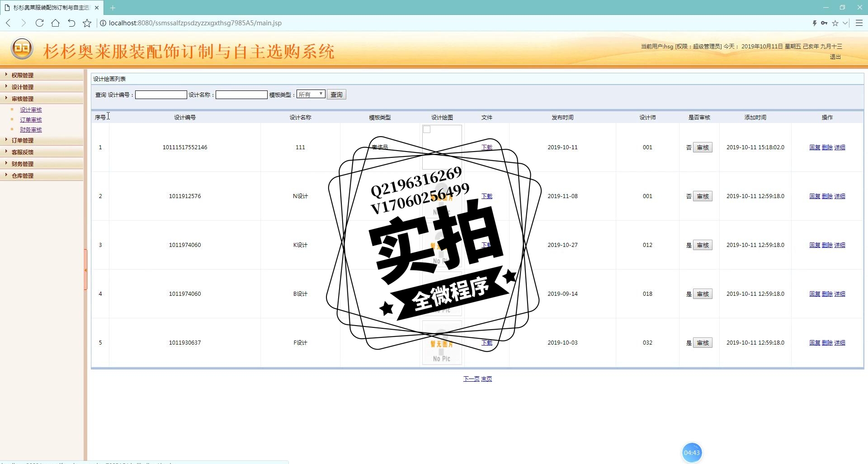Screen dimensions: 868x464
Task: Click the address bar URL
Action: tap(195, 23)
